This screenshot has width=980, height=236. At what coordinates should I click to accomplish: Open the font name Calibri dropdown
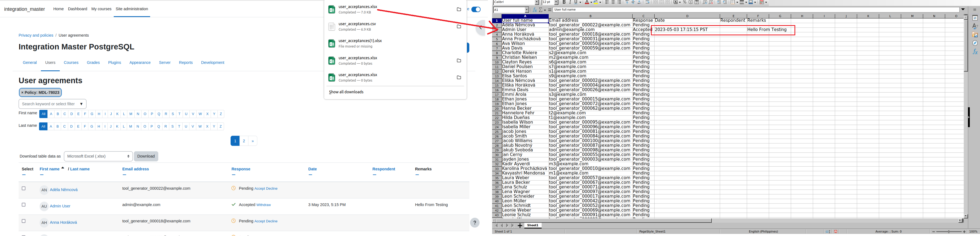point(537,2)
